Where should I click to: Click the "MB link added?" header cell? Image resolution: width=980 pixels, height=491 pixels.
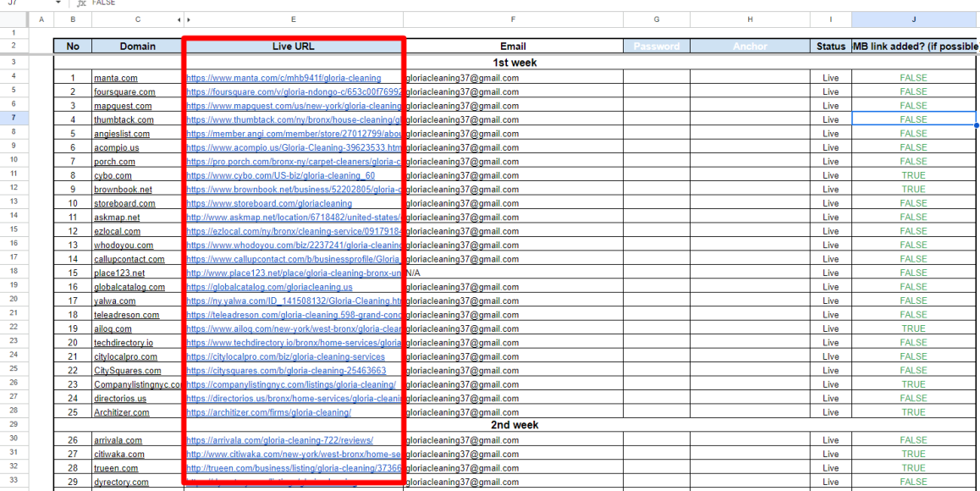pyautogui.click(x=914, y=47)
